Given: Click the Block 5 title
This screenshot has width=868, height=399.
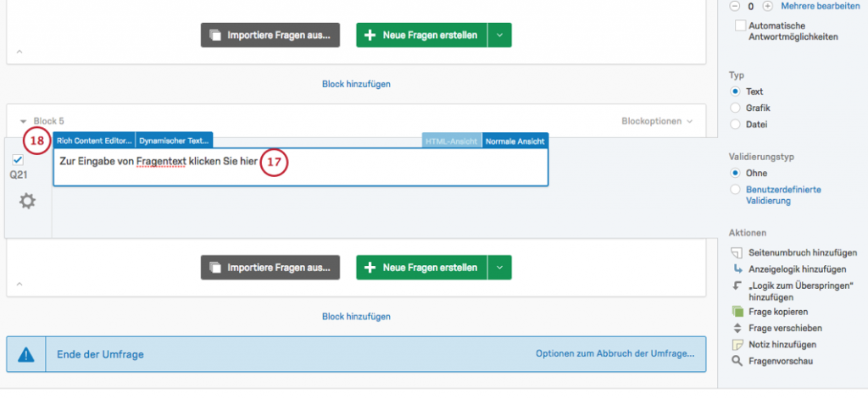Looking at the screenshot, I should (x=48, y=120).
